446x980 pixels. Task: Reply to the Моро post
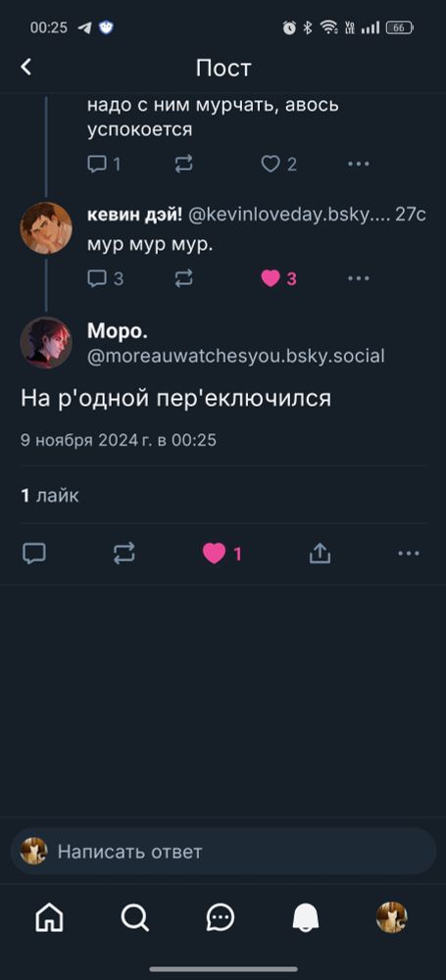[x=33, y=553]
